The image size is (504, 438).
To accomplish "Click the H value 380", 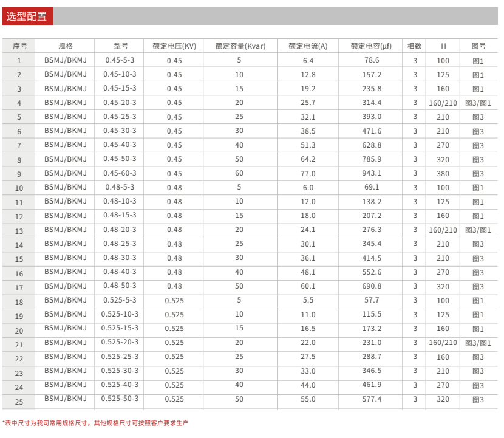I will coord(443,174).
